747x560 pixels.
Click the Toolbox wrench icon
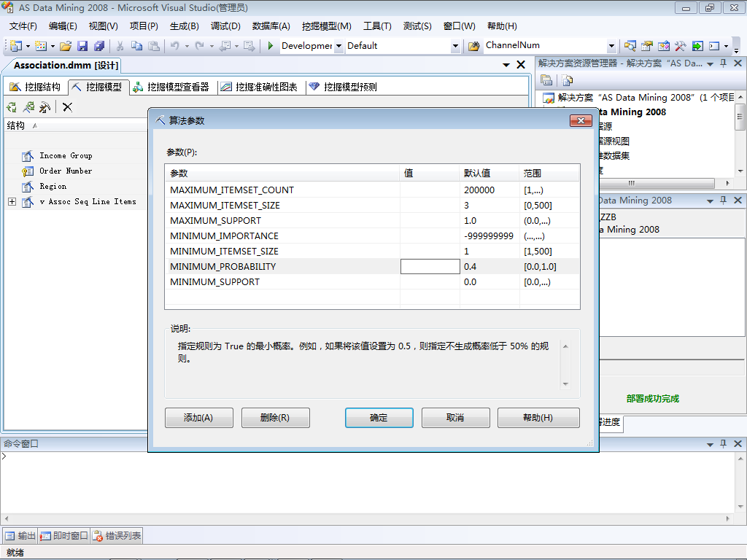click(680, 46)
